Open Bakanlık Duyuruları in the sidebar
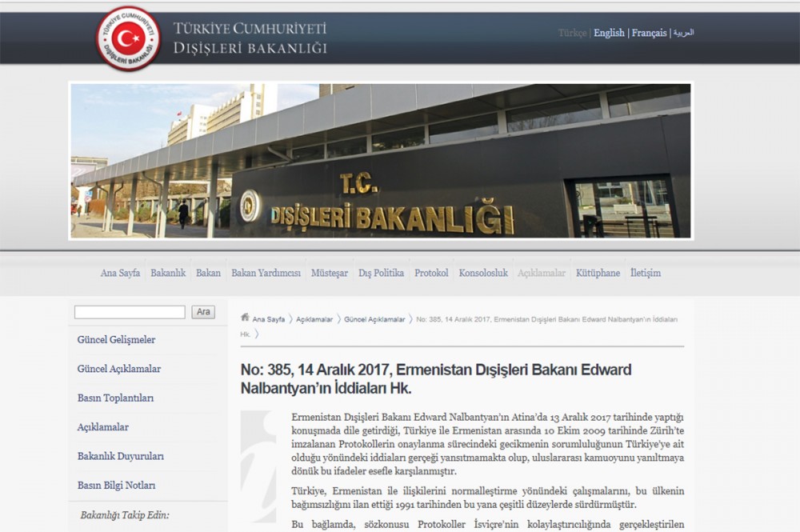This screenshot has width=800, height=532. pos(121,456)
